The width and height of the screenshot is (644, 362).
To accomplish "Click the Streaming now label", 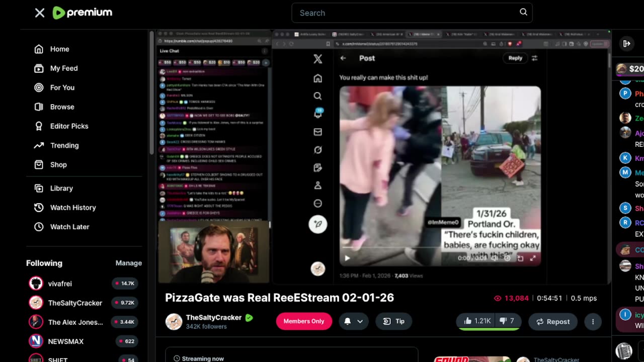I will (x=203, y=358).
